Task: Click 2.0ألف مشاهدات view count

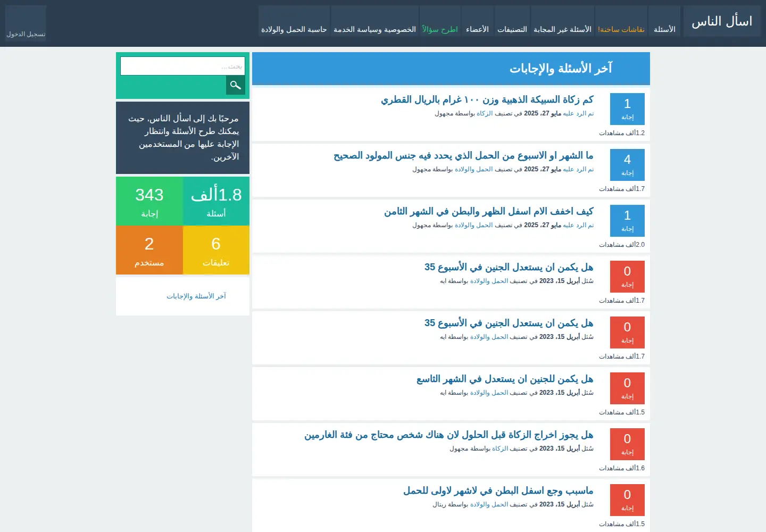Action: click(x=622, y=245)
